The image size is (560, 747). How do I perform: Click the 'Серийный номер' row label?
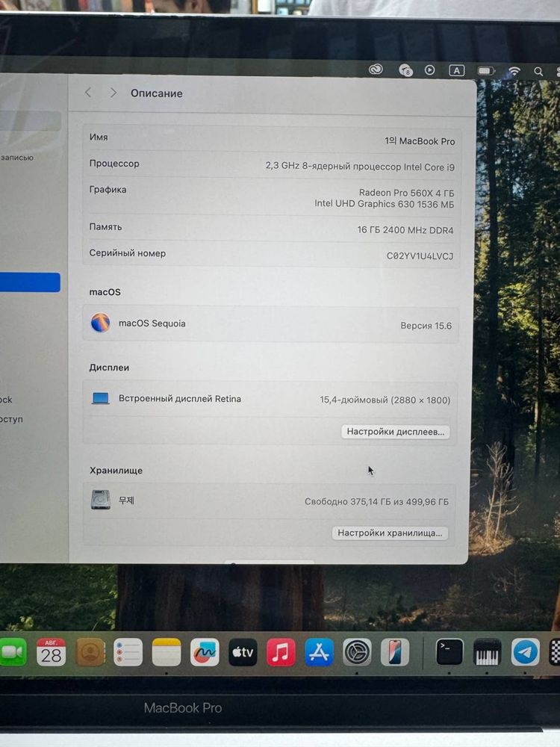click(127, 253)
